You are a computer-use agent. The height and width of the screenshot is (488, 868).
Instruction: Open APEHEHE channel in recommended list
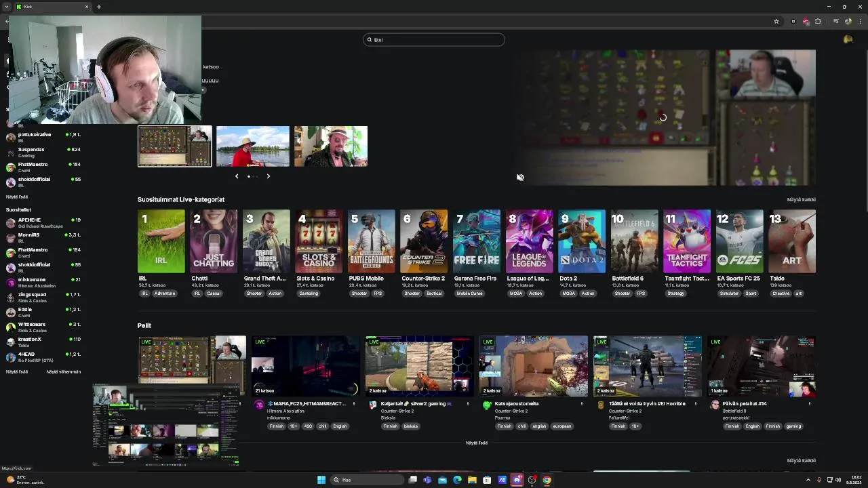coord(43,222)
